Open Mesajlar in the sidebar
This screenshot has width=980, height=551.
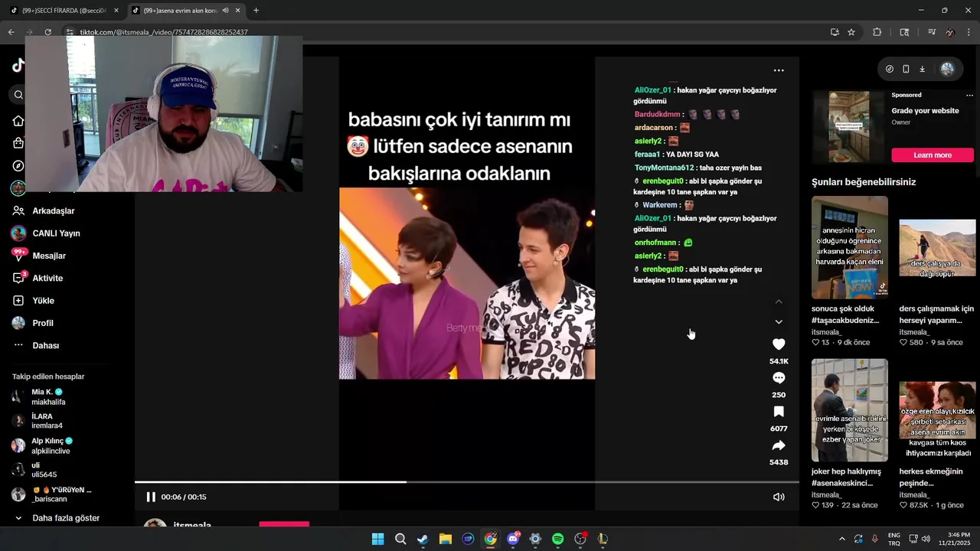coord(40,256)
